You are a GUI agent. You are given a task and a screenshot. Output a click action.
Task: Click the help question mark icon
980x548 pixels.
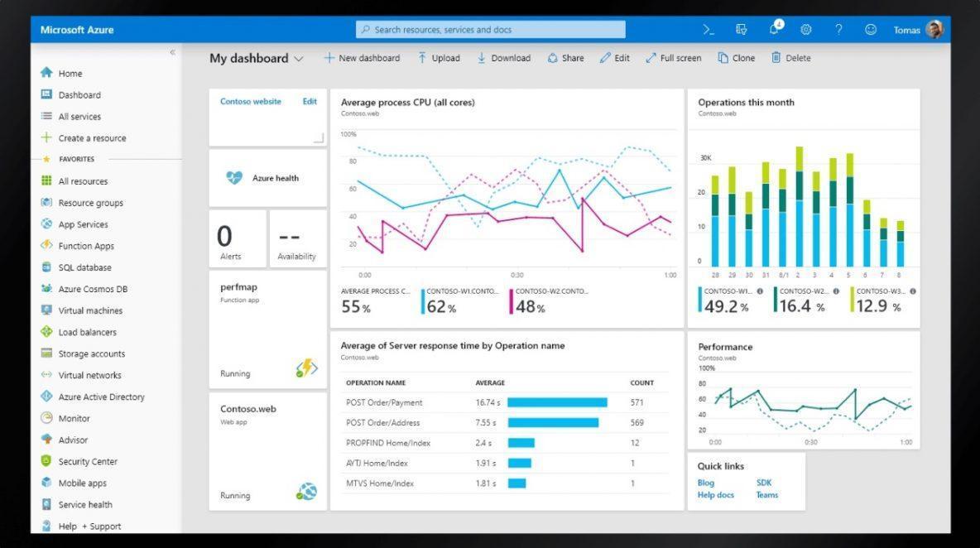point(838,30)
